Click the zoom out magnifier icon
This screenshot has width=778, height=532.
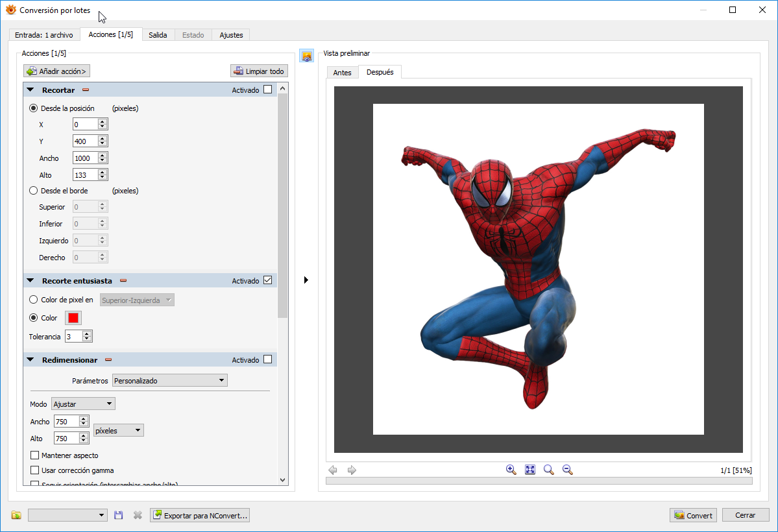(567, 470)
